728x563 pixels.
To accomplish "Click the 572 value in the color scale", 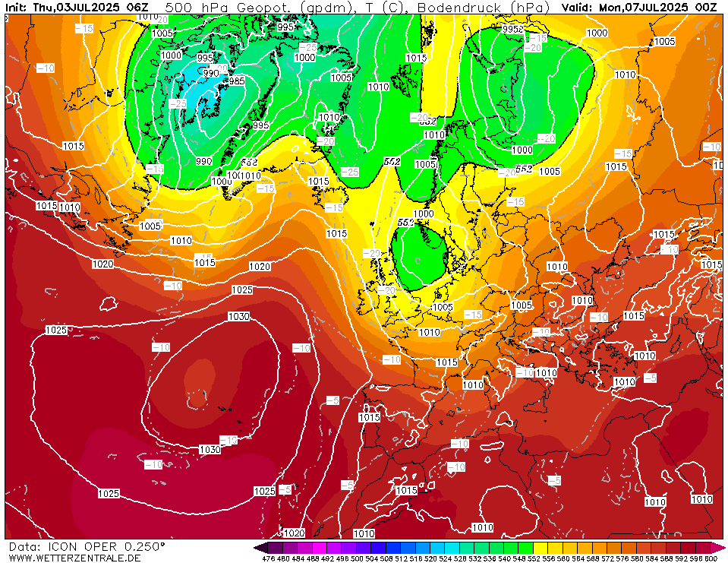I will click(607, 558).
